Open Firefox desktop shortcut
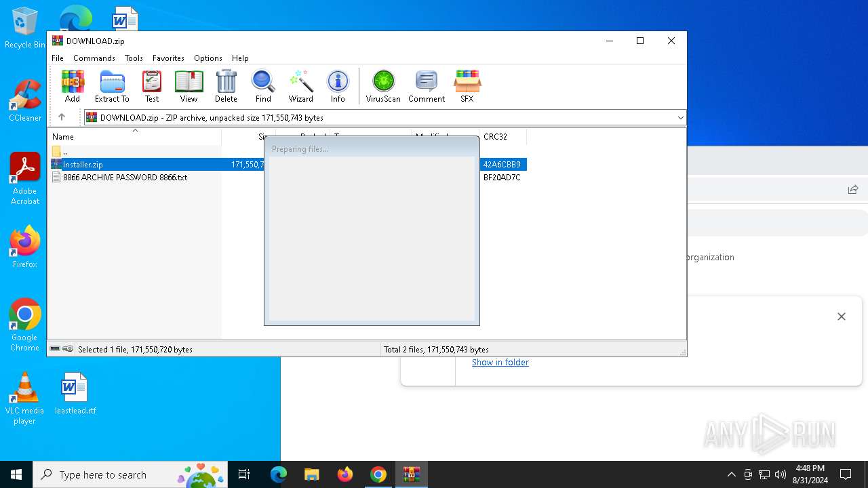Screen dimensions: 868x488 click(x=25, y=247)
